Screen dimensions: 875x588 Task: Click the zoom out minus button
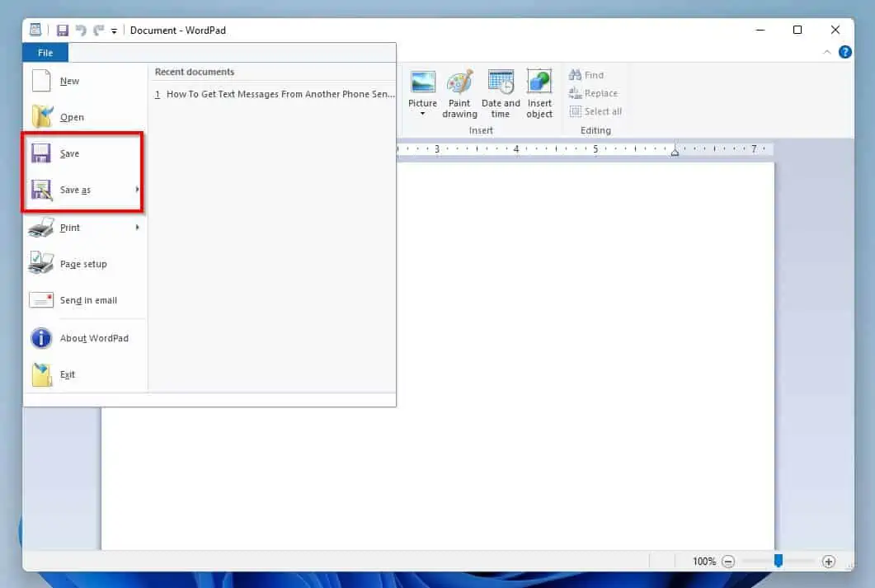(728, 562)
